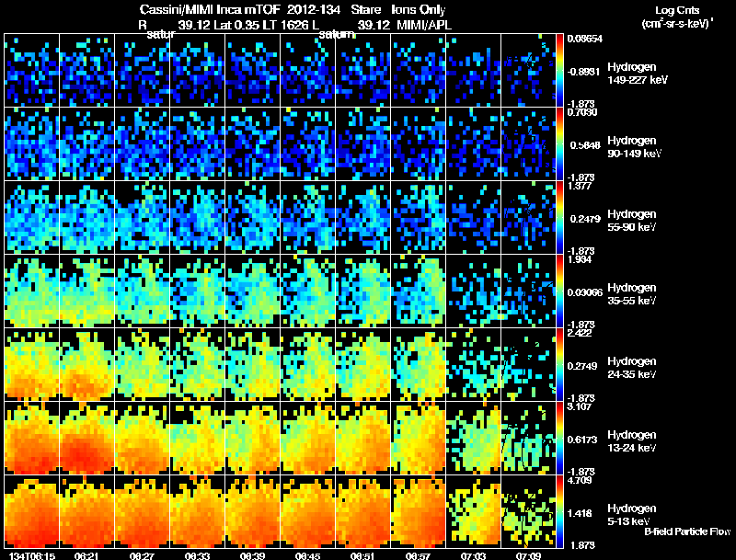
Task: Click the 'Ions Only' title text
Action: click(x=419, y=9)
